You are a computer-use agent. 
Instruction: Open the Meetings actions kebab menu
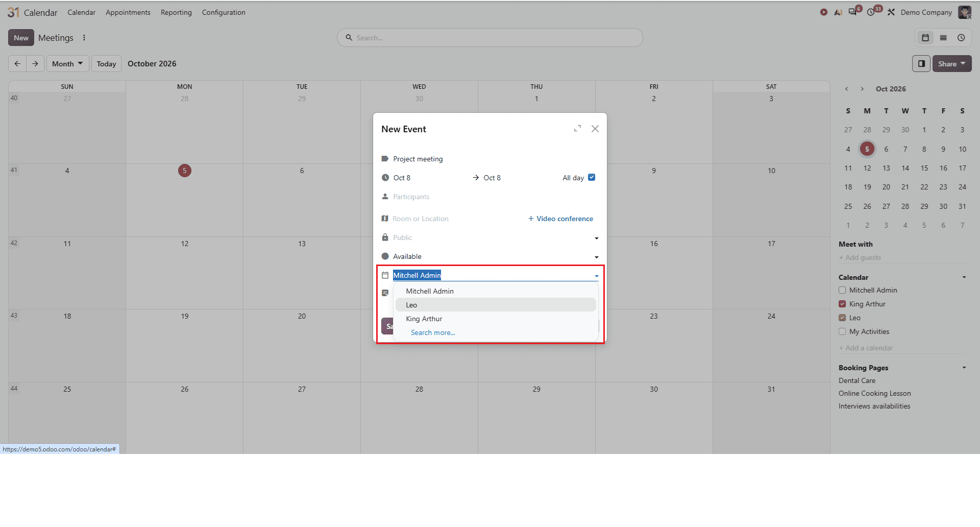click(x=84, y=38)
